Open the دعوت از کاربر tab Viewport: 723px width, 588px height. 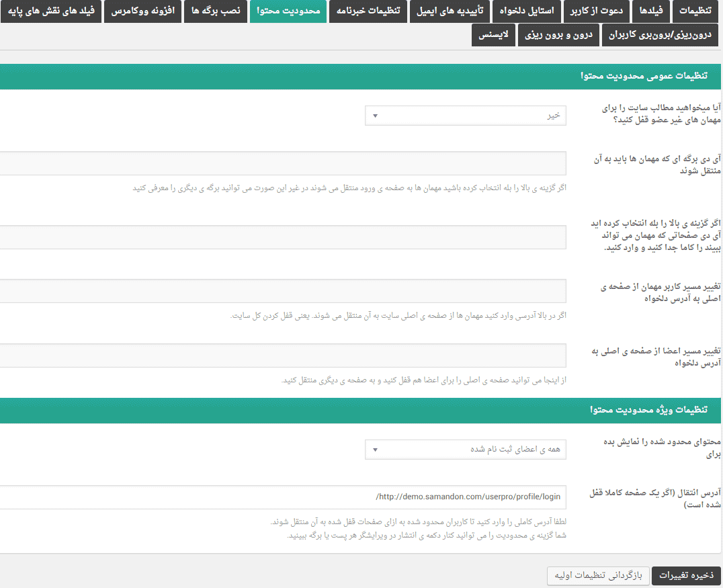[596, 11]
